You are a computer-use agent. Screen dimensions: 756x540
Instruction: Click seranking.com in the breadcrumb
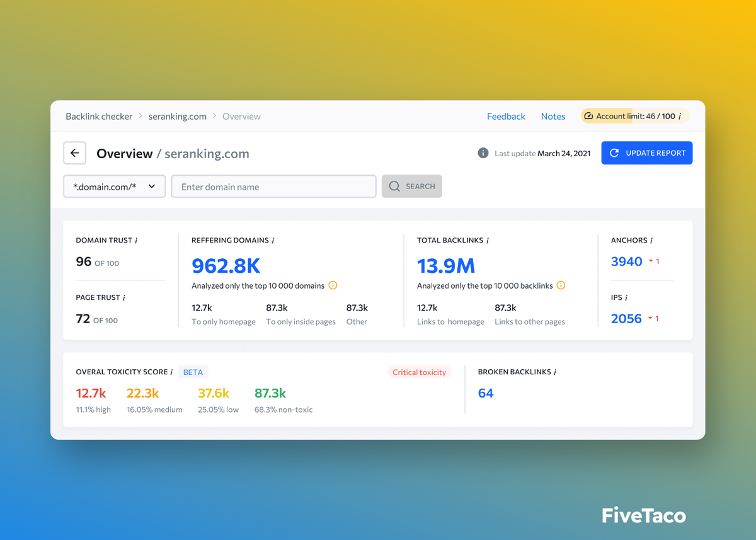click(178, 117)
